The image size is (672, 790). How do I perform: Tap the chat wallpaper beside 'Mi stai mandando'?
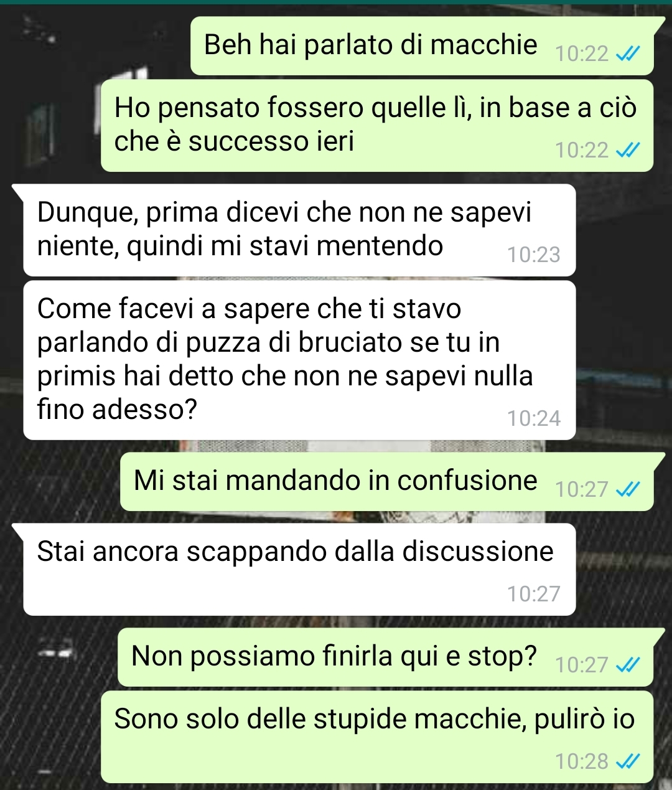59,482
